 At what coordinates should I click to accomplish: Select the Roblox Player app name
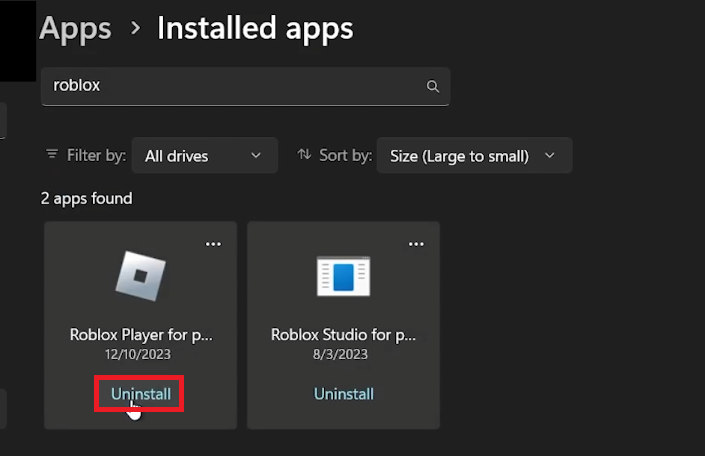[140, 335]
